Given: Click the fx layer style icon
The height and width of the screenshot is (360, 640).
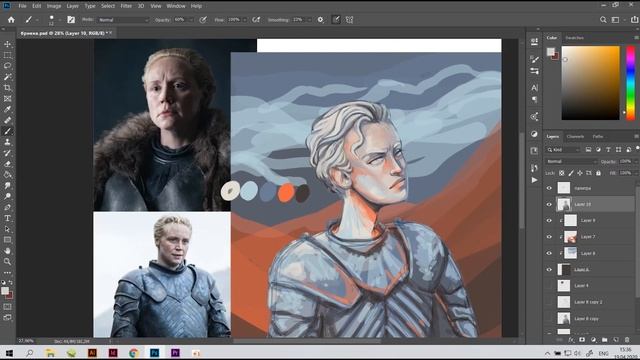Looking at the screenshot, I should [571, 340].
